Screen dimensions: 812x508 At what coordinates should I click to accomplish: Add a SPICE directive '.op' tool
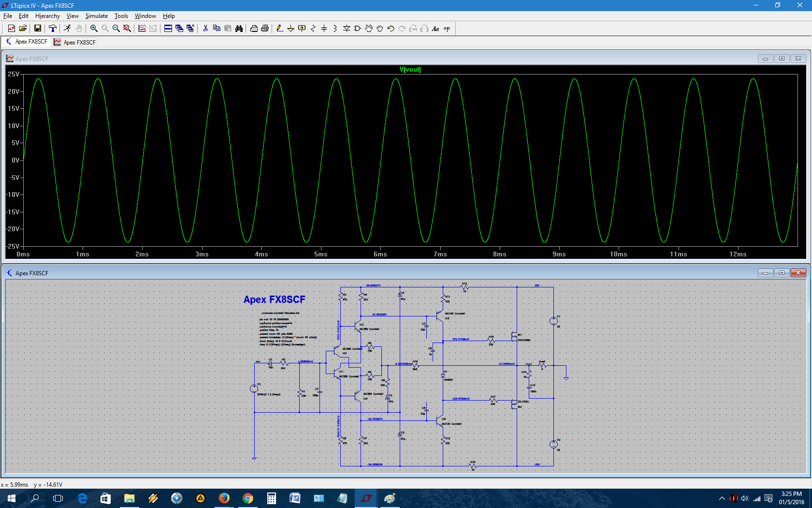coord(447,29)
